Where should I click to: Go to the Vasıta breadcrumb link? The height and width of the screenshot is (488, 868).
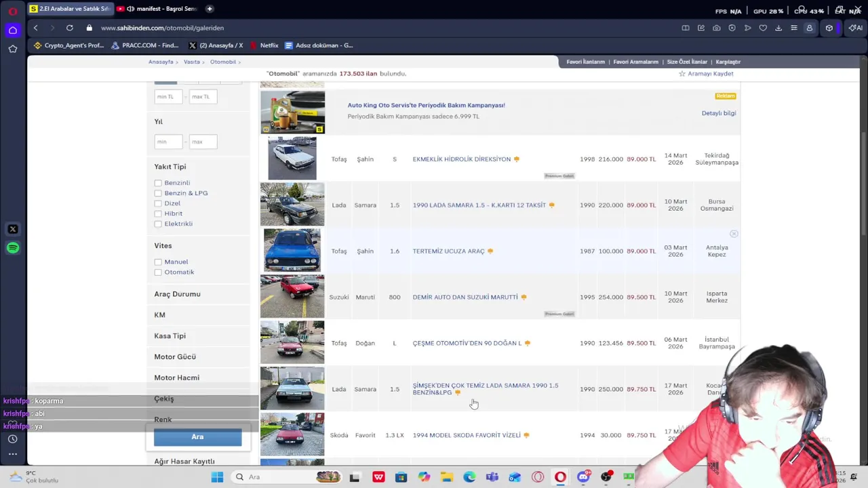click(x=192, y=62)
